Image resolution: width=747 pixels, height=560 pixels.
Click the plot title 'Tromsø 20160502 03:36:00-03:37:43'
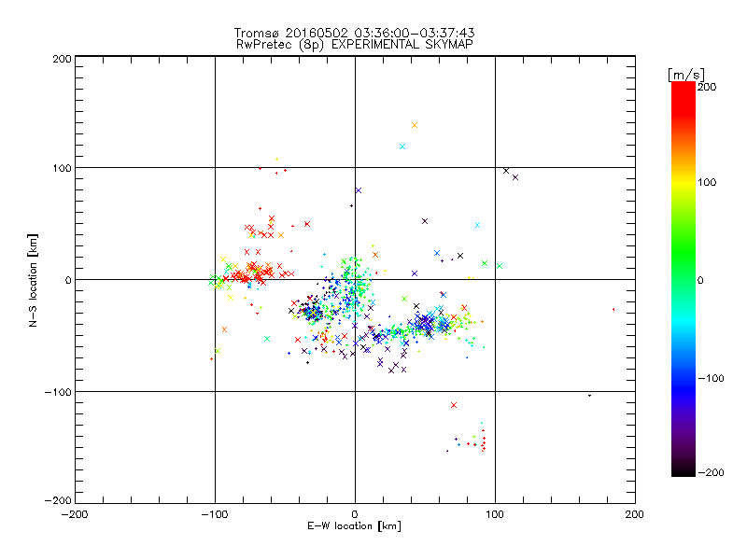(x=354, y=33)
